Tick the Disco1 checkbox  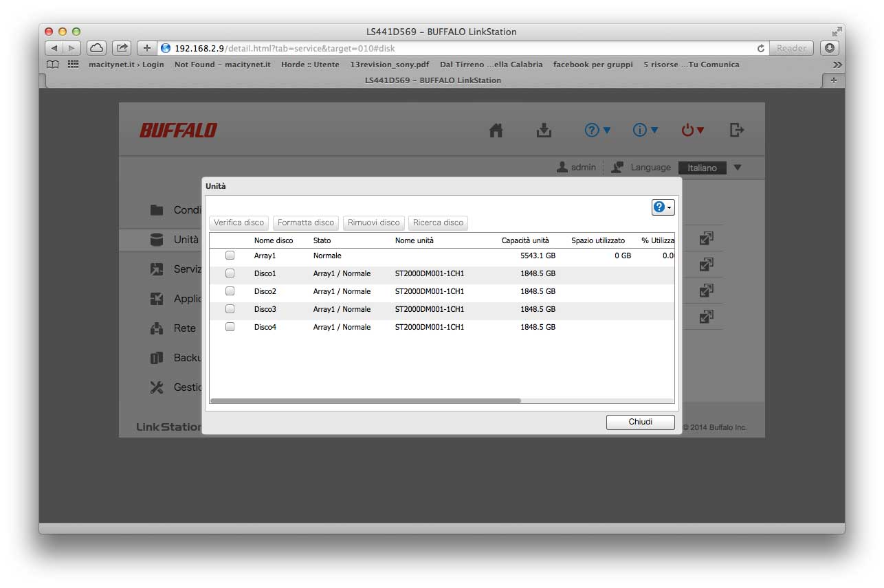click(x=230, y=273)
